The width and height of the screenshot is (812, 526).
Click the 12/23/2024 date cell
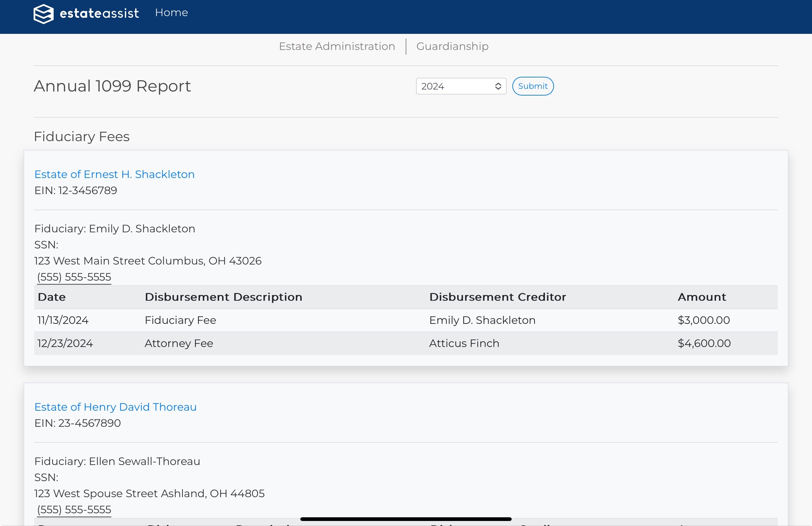point(65,343)
